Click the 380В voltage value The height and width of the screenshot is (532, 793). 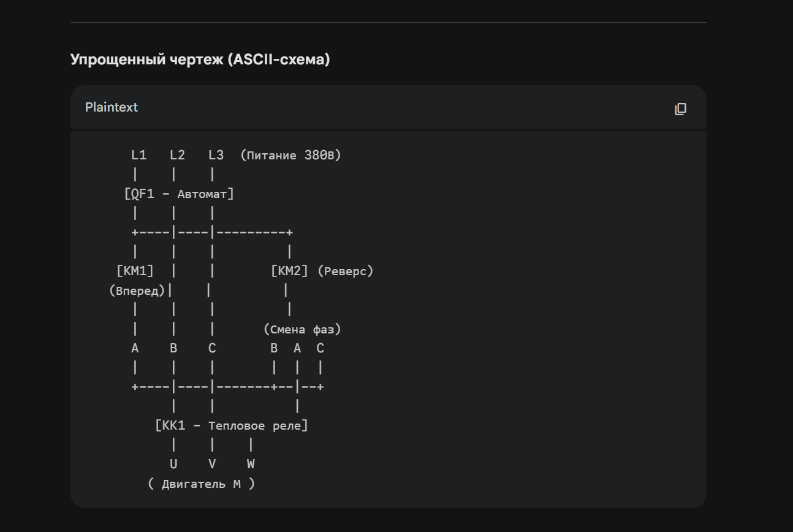(322, 155)
